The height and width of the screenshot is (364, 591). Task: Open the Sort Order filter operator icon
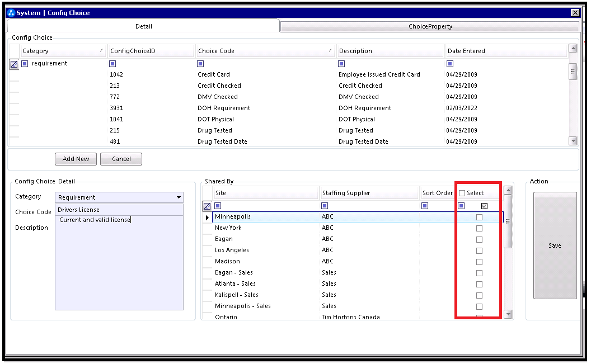[425, 206]
